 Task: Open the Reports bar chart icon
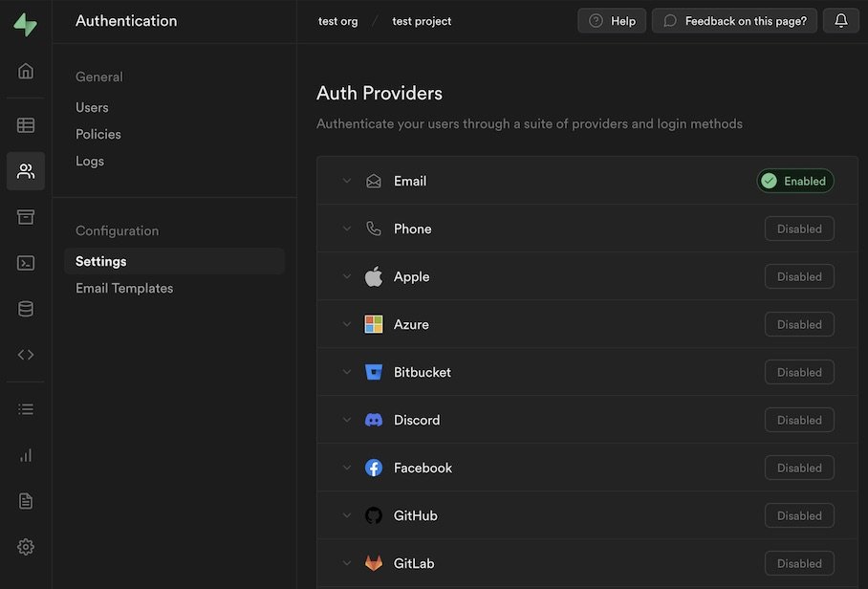coord(26,455)
